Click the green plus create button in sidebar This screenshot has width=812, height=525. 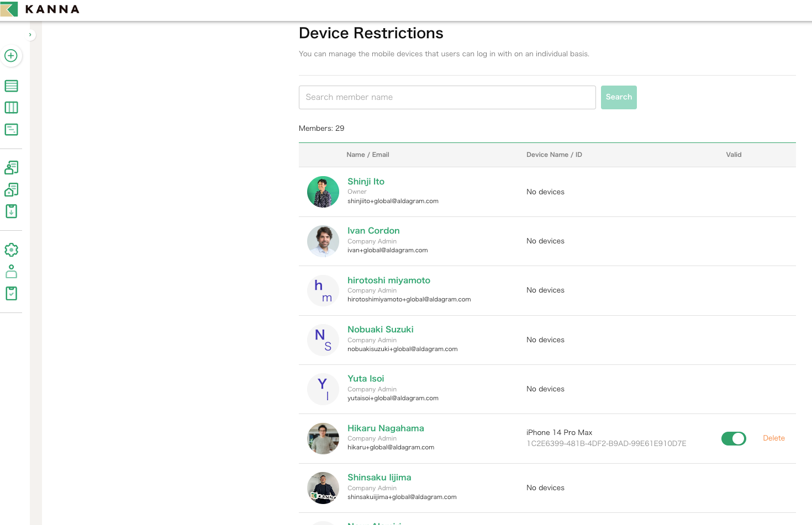[x=11, y=56]
